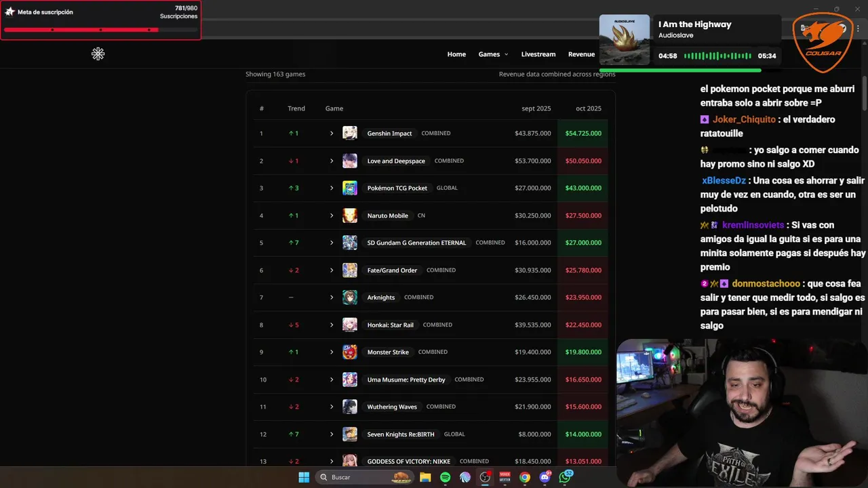Click the Arknights game icon

(350, 298)
